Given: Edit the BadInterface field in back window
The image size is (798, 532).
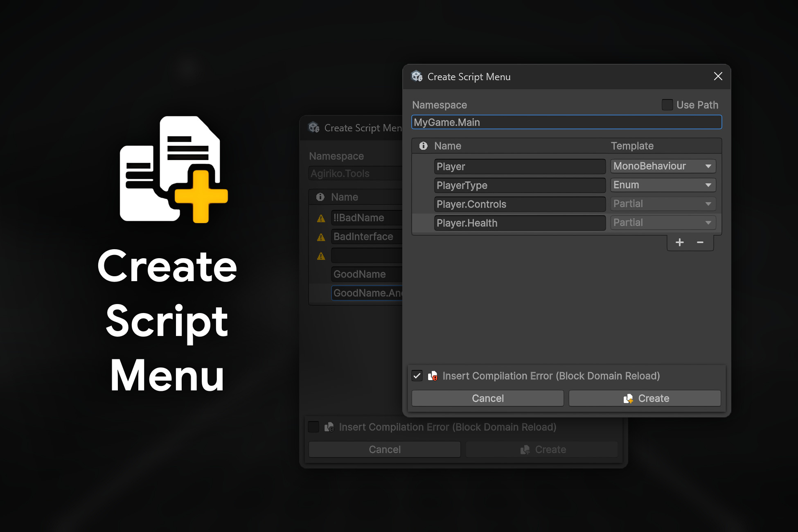Looking at the screenshot, I should click(x=367, y=237).
